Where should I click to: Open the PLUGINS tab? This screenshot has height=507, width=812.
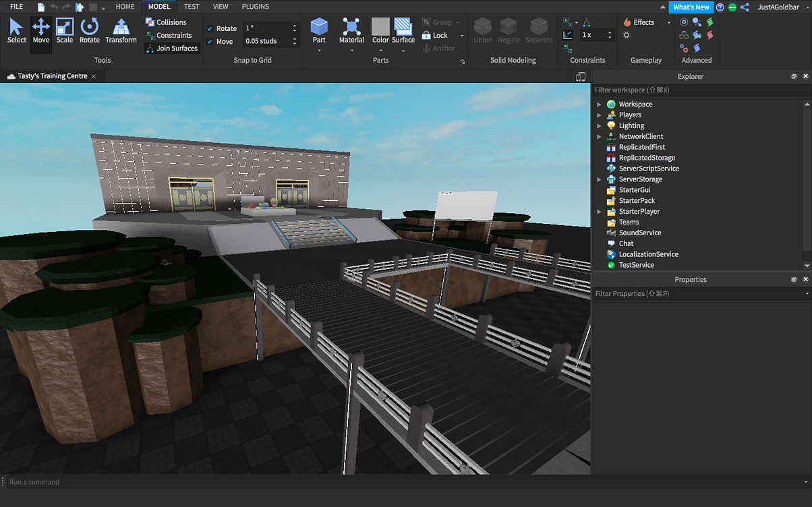tap(255, 7)
